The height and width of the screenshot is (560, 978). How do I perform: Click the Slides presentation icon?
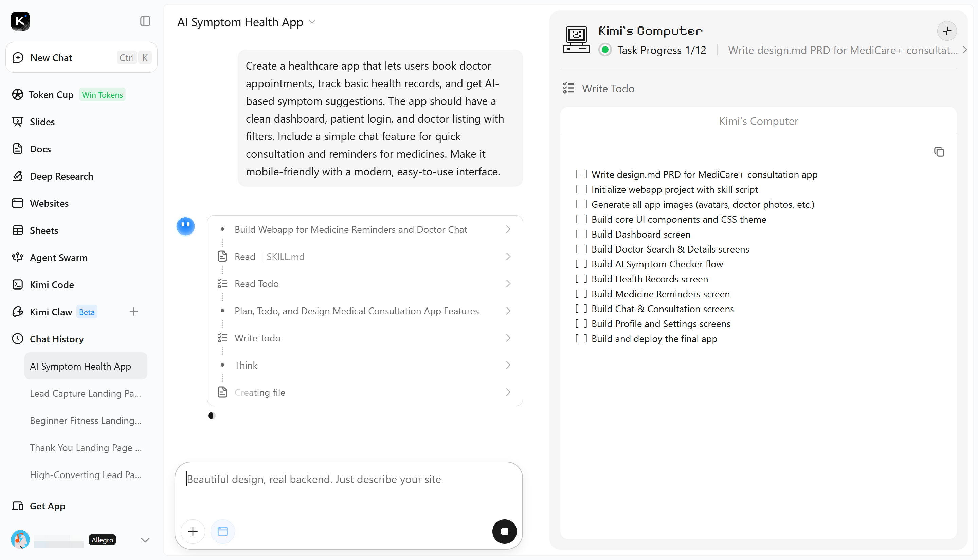click(x=18, y=122)
